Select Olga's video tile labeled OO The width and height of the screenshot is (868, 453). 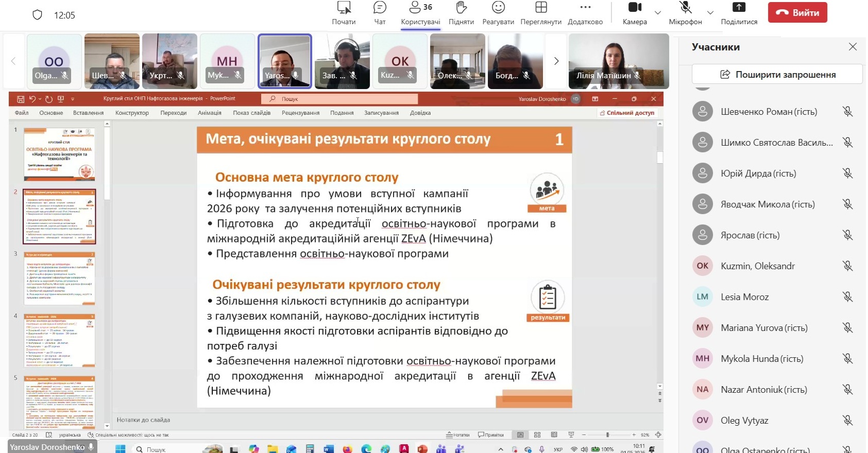tap(54, 61)
